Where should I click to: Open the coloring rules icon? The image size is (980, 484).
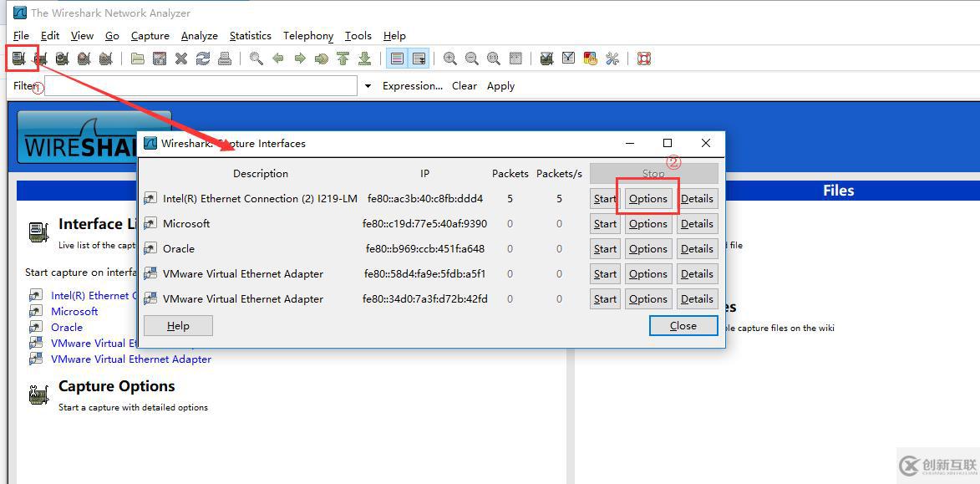coord(590,59)
